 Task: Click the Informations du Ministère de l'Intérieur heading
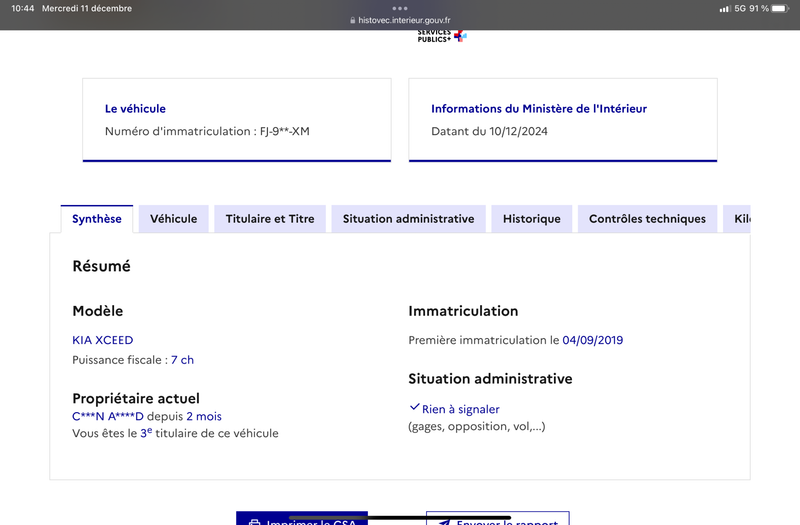[x=539, y=109]
